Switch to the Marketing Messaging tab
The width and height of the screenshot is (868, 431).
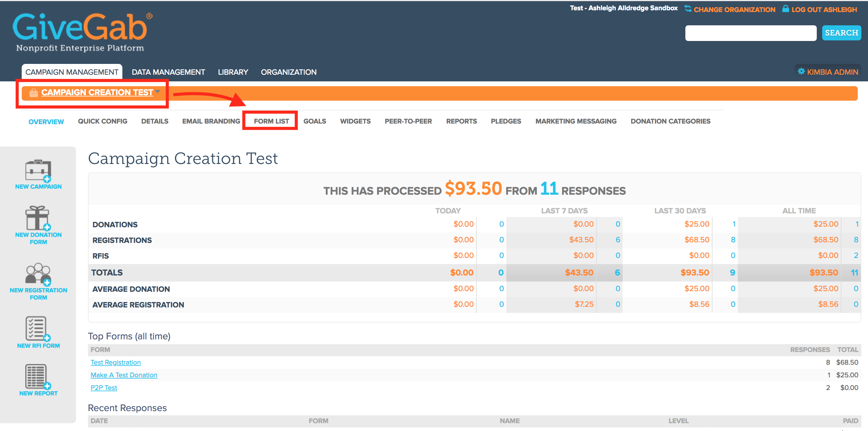[576, 121]
